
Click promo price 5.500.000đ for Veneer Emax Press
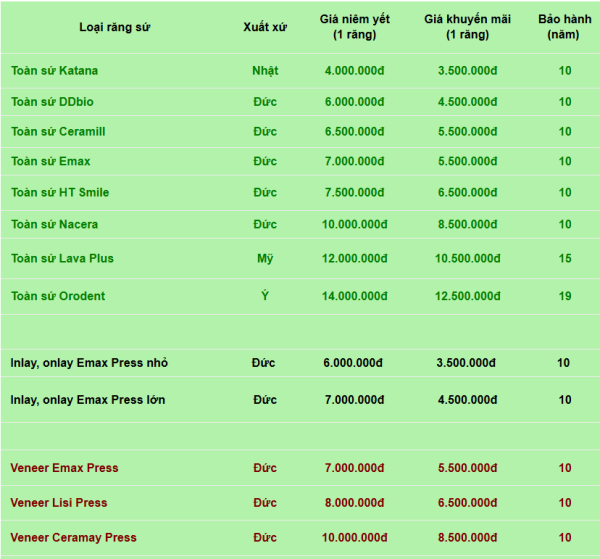pyautogui.click(x=468, y=468)
